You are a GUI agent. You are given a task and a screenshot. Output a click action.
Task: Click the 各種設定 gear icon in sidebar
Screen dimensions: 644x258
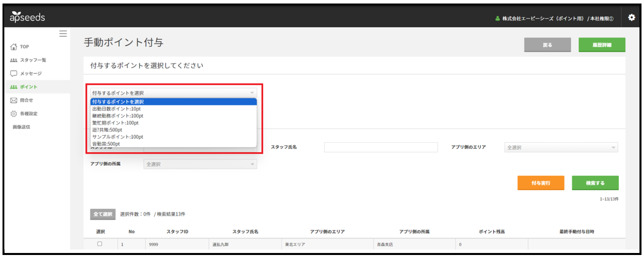tap(14, 114)
